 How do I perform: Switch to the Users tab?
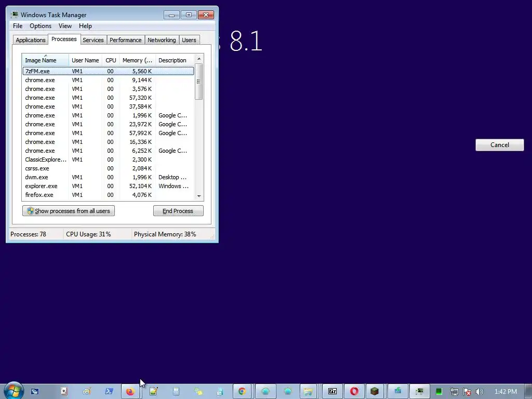[x=189, y=40]
